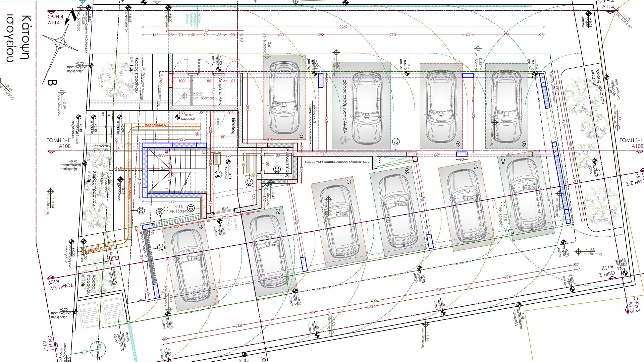The height and width of the screenshot is (362, 644).
Task: Click the "χώρος για 6 κομπρεσόρους κλιματιστικών" note
Action: (x=337, y=162)
